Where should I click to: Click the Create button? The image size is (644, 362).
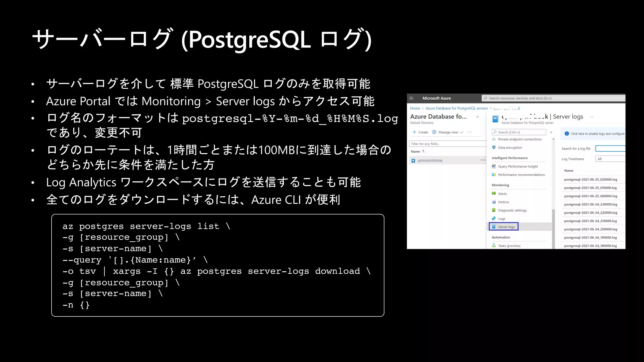click(420, 132)
